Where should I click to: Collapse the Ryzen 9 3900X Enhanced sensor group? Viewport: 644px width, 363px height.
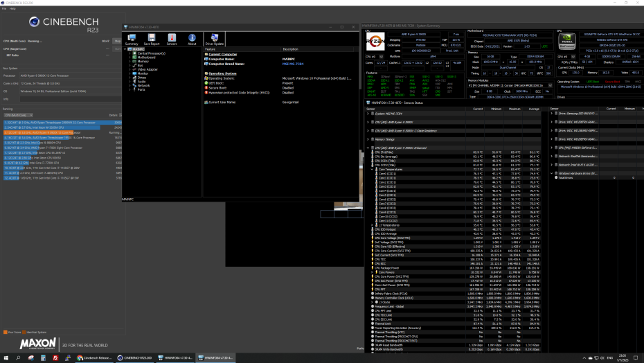(x=368, y=148)
